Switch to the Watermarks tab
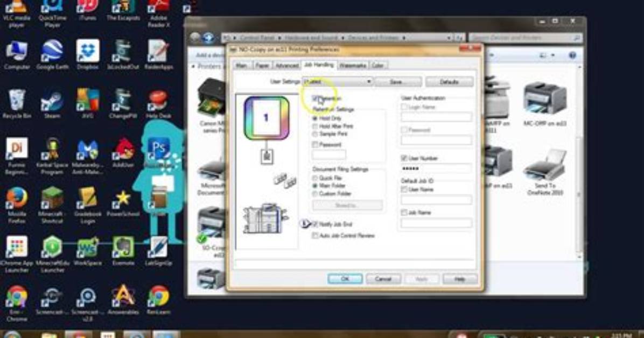 tap(352, 65)
